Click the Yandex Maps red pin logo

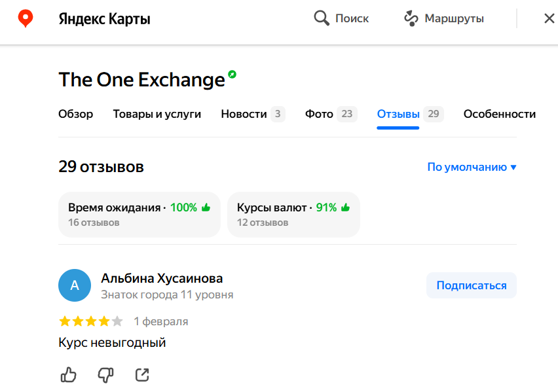pos(26,18)
